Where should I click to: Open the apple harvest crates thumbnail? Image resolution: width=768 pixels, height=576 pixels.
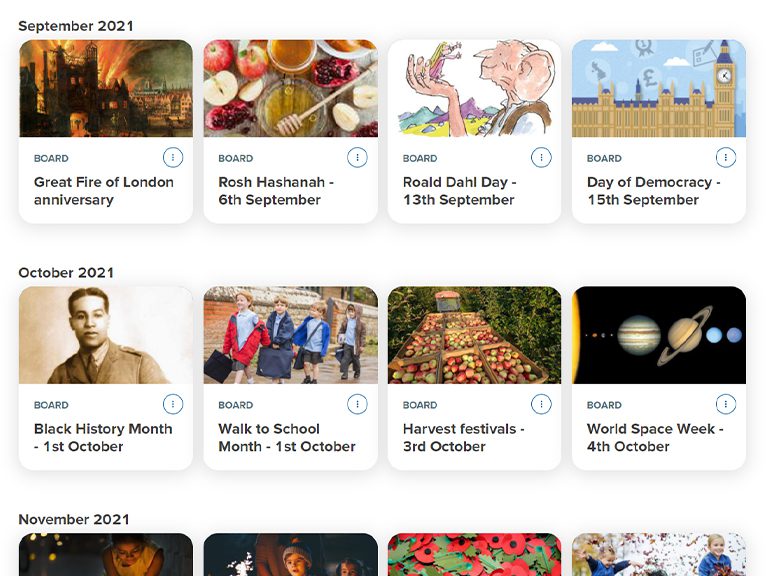click(x=475, y=335)
